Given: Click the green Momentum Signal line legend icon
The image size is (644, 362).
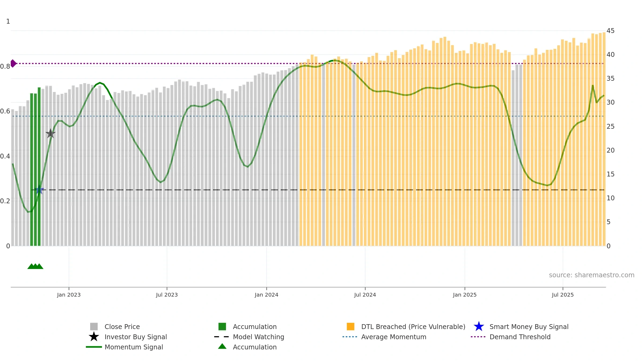Looking at the screenshot, I should (x=94, y=347).
